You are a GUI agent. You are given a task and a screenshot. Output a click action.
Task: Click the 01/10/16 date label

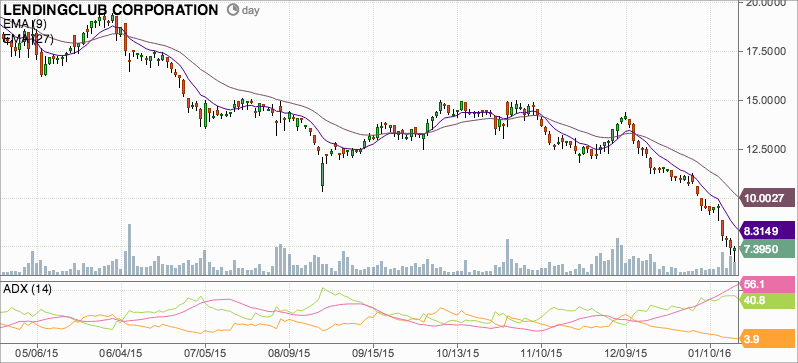(709, 352)
